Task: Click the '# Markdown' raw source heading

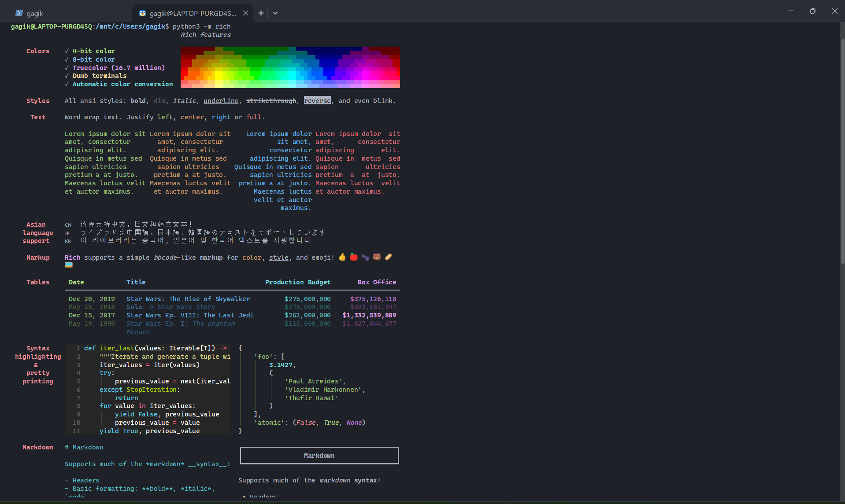Action: (84, 447)
